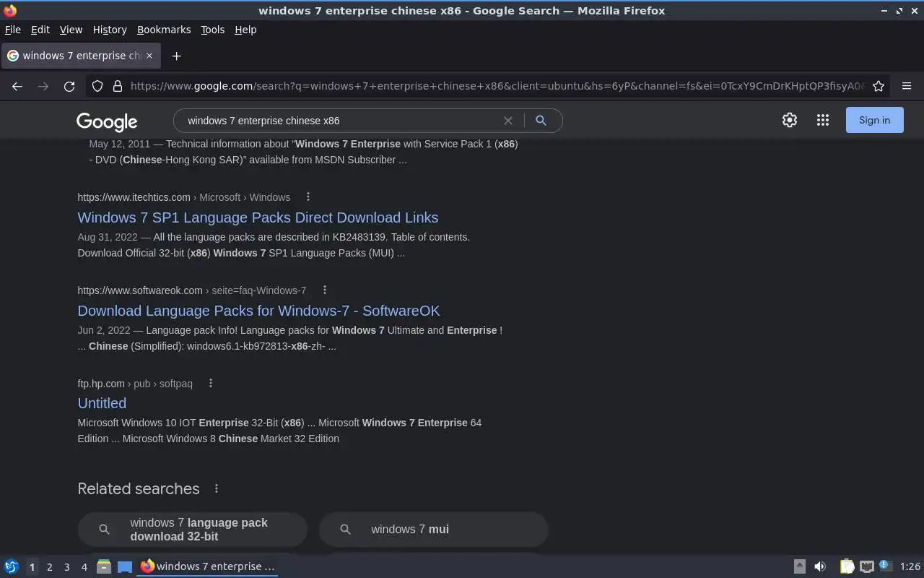Search windows 7 language pack download 32-bit

click(x=193, y=530)
